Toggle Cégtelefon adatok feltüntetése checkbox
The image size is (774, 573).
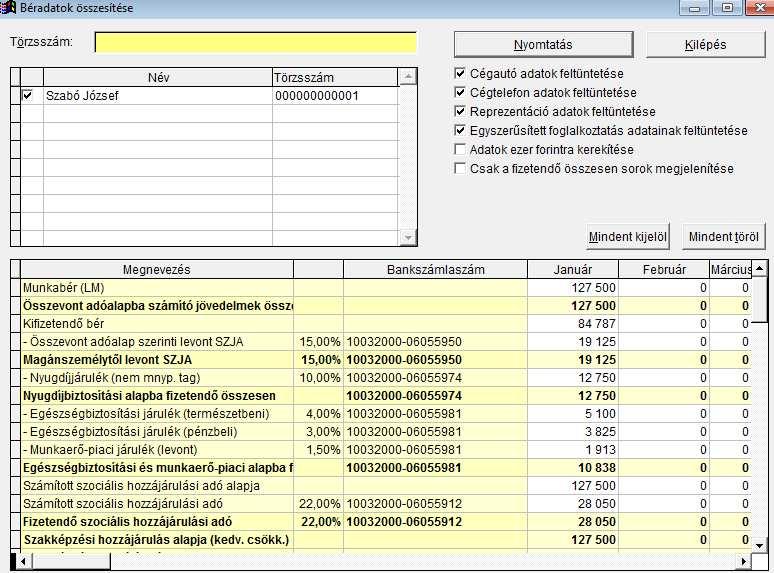[x=460, y=92]
